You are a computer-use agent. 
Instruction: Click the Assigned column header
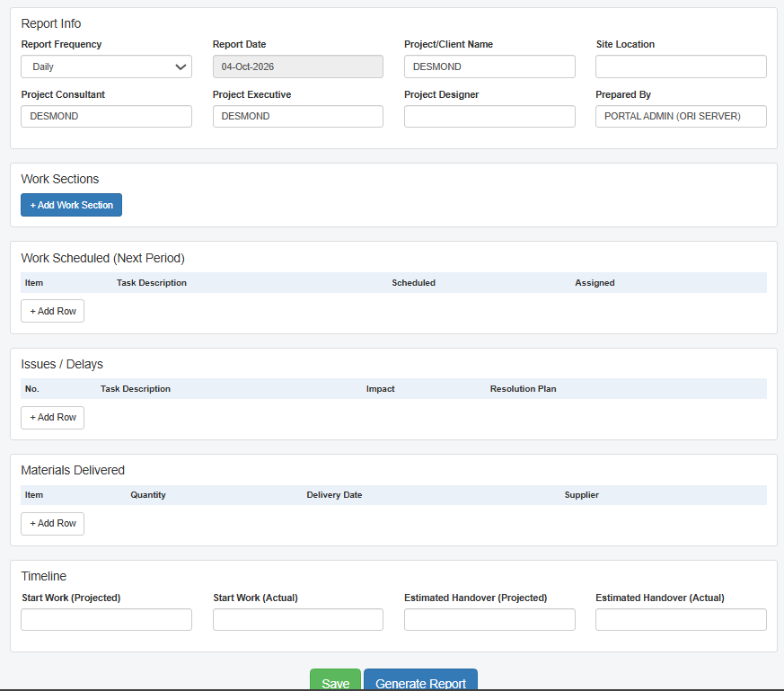coord(595,283)
